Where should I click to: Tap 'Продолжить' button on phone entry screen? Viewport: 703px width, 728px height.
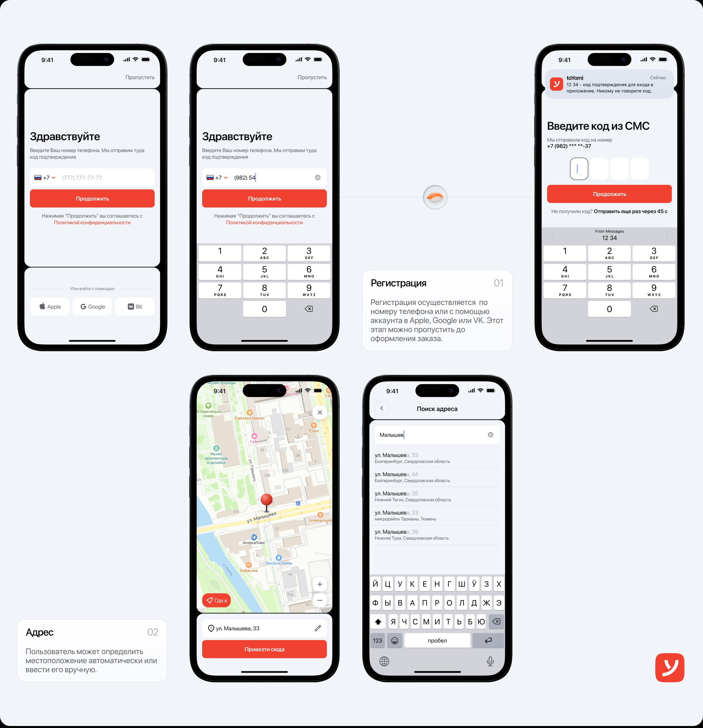pyautogui.click(x=92, y=198)
